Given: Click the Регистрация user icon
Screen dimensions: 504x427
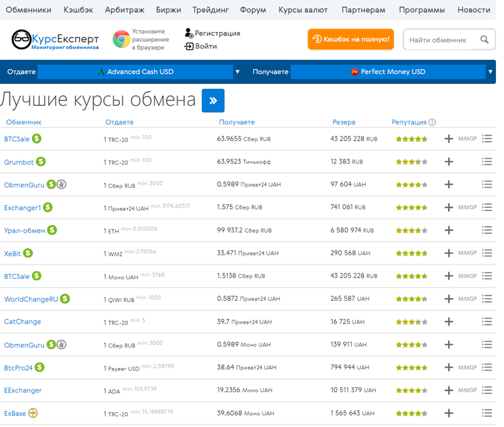Looking at the screenshot, I should tap(189, 33).
